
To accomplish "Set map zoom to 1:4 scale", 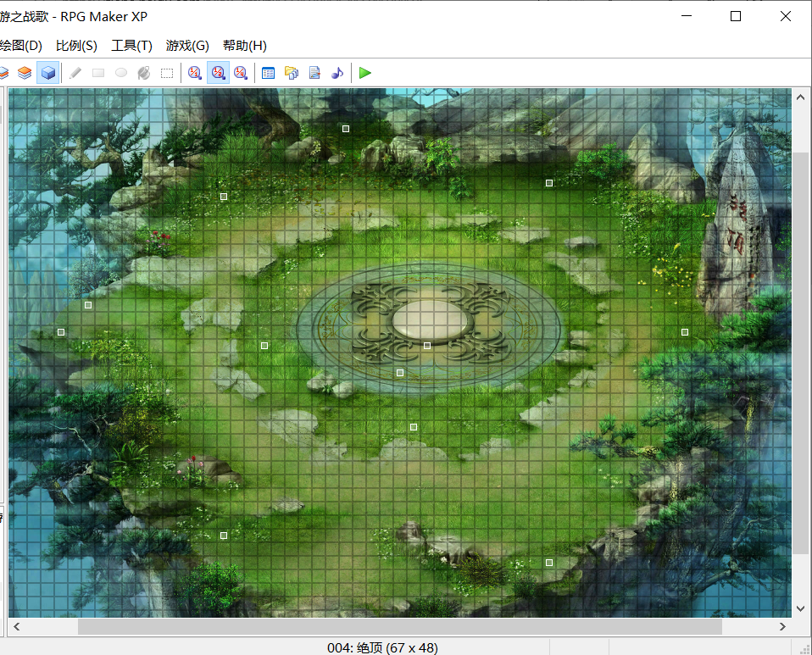I will click(x=240, y=73).
